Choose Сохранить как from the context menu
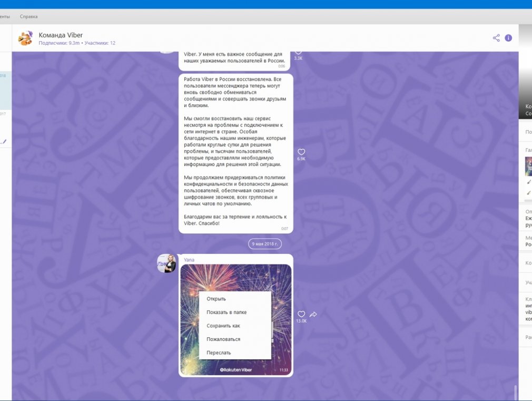Viewport: 532px width, 401px height. [x=235, y=326]
